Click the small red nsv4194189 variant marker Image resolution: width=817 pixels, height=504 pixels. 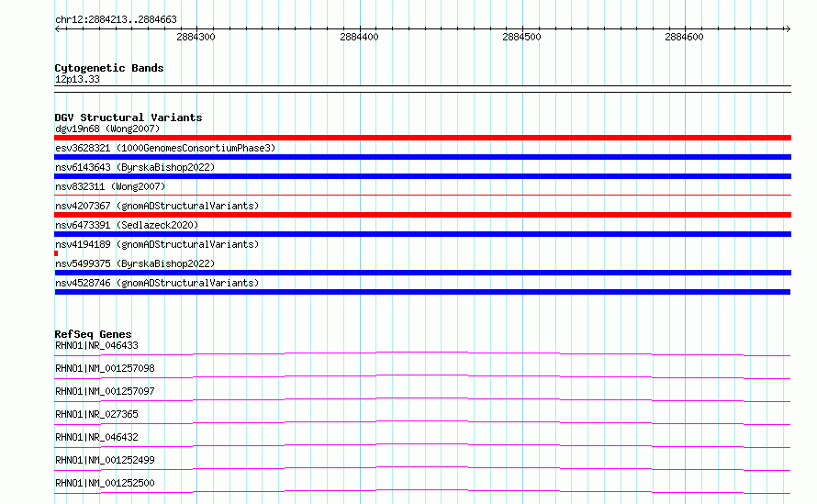56,253
